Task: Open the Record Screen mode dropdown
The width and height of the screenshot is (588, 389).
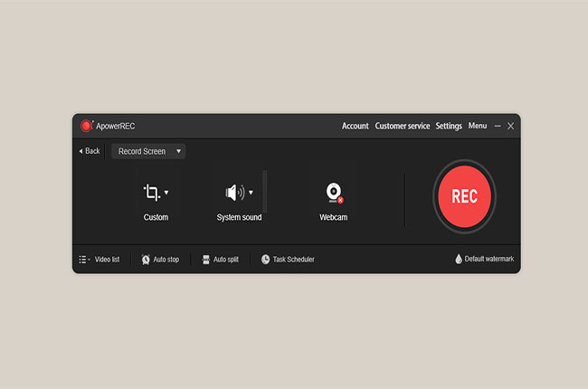Action: [x=148, y=151]
